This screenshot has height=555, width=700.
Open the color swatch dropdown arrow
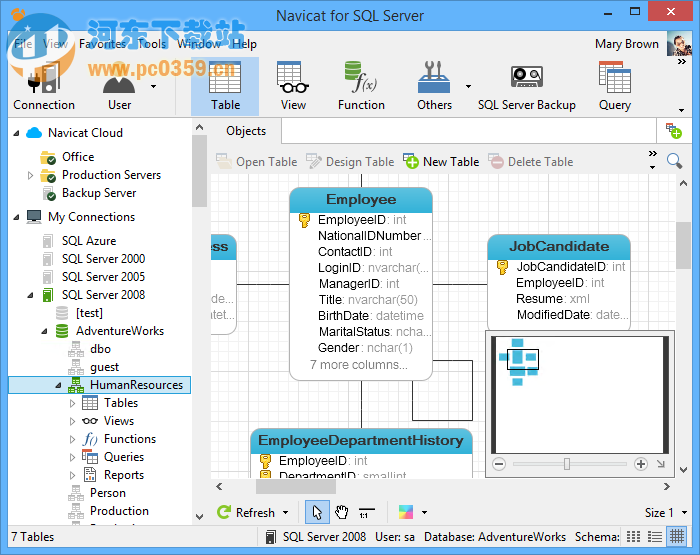click(x=424, y=513)
